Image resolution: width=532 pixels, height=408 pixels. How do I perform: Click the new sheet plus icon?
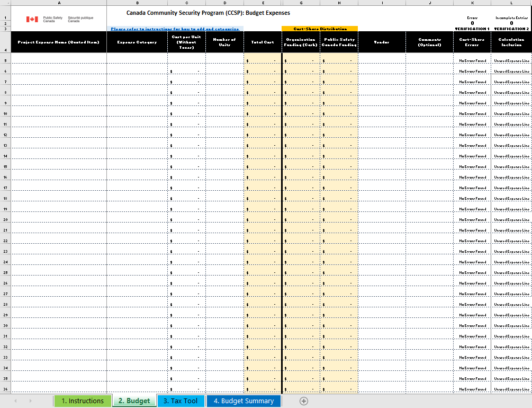(x=304, y=401)
